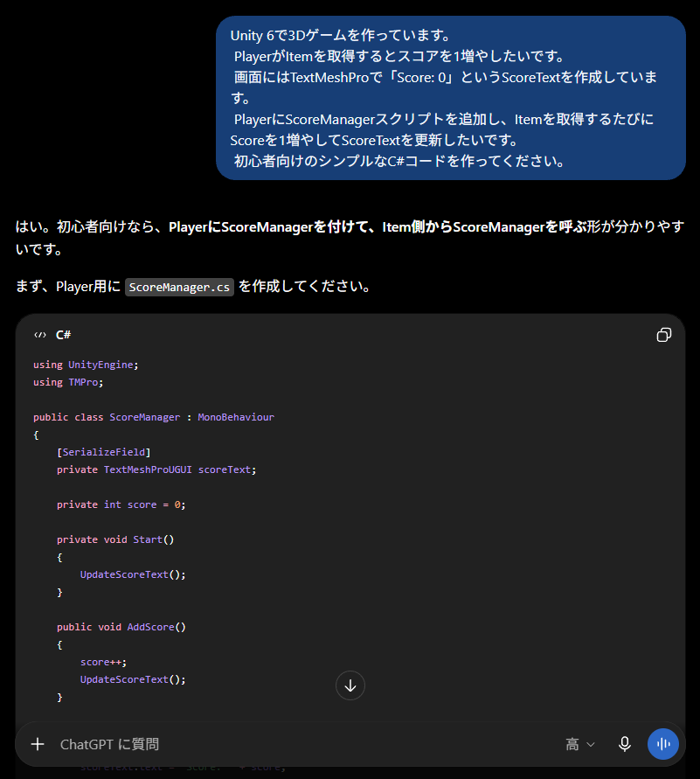Click the scroll-to-bottom arrow button
Screen dimensions: 700x779
(x=350, y=685)
